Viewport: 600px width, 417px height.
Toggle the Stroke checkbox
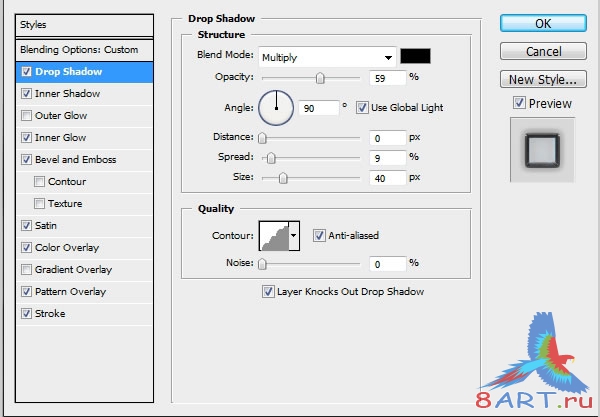point(26,313)
